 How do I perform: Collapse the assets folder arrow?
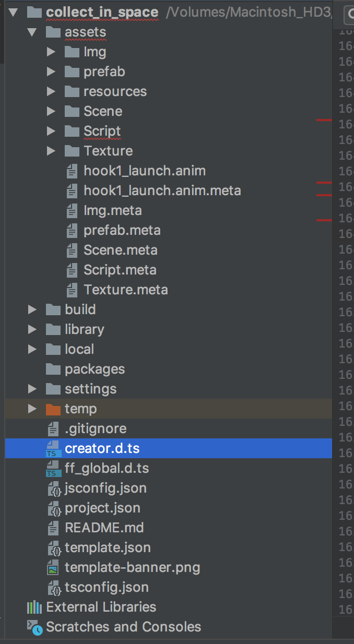[32, 32]
